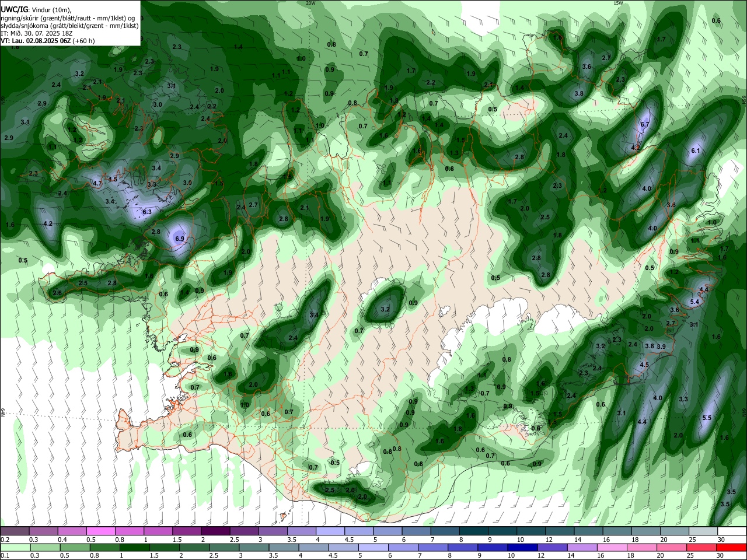Click the bold UWC/IG title text
The image size is (747, 560).
(x=15, y=9)
